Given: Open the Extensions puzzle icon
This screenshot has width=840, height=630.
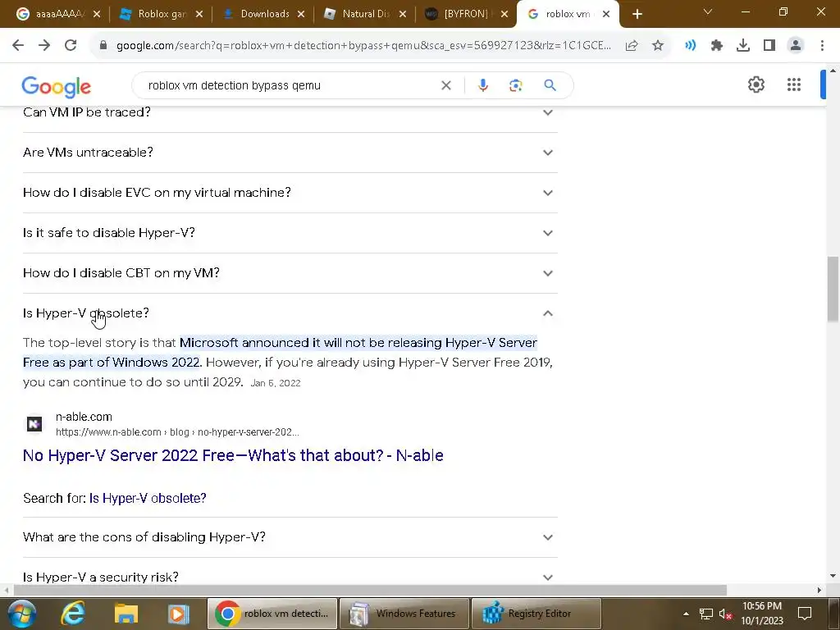Looking at the screenshot, I should tap(717, 46).
